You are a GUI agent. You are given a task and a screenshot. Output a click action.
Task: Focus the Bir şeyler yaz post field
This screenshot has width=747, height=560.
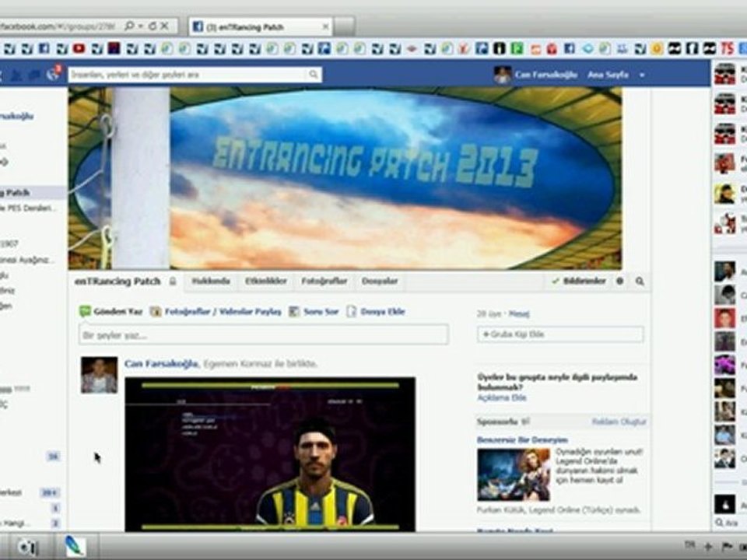coord(264,335)
